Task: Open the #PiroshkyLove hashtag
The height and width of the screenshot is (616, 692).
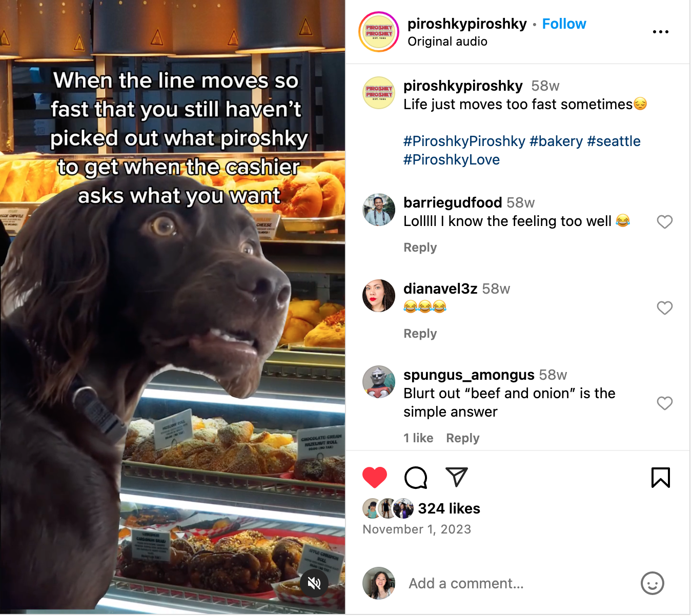Action: click(x=451, y=160)
